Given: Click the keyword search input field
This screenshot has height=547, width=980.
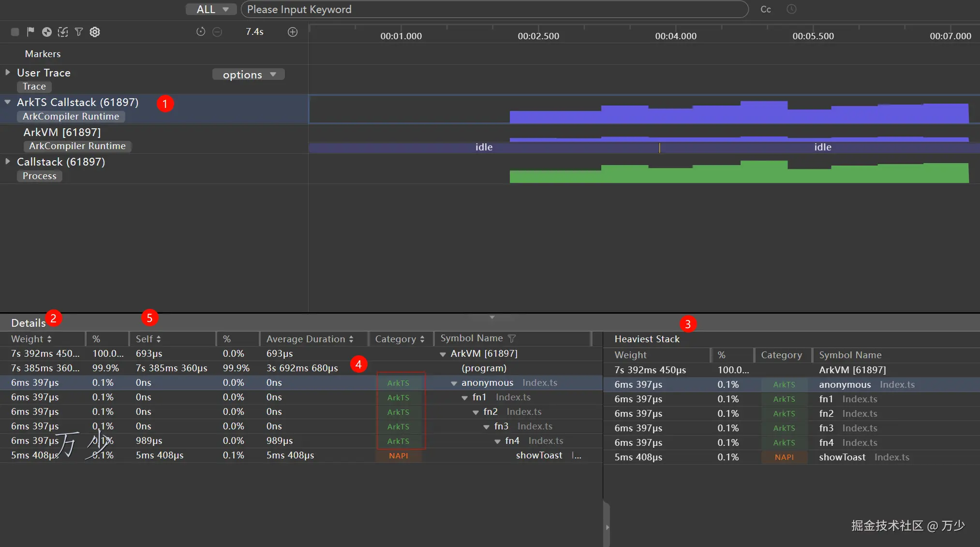Looking at the screenshot, I should click(493, 9).
